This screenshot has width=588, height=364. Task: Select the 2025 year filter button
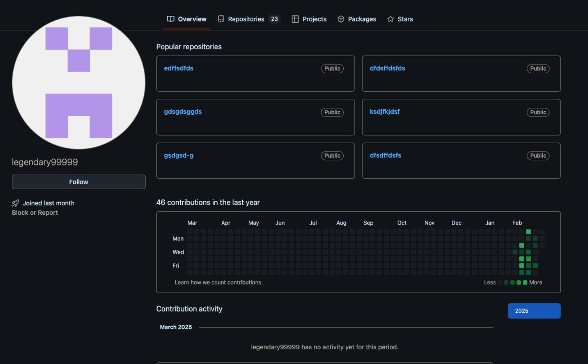tap(534, 311)
